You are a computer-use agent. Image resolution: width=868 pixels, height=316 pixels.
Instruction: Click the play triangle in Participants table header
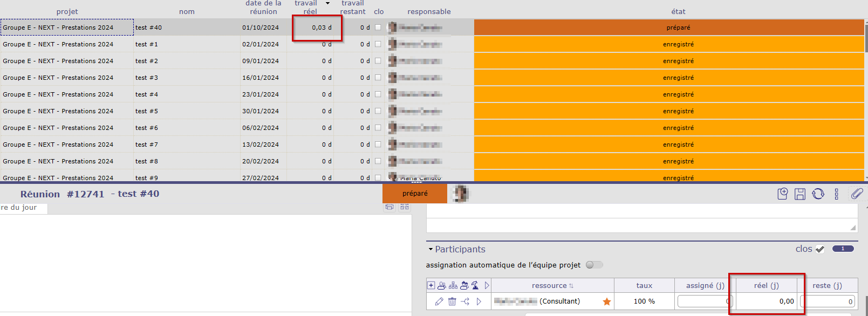pyautogui.click(x=487, y=285)
